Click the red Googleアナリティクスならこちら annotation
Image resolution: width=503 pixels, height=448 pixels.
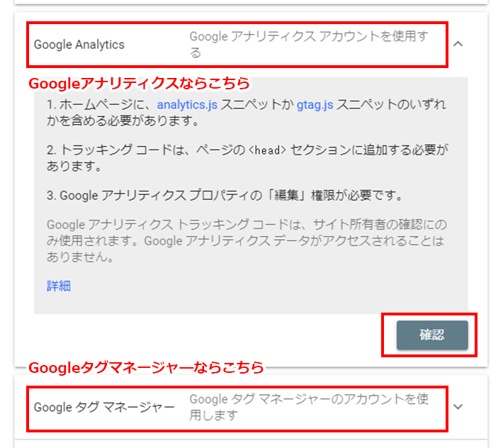tap(139, 84)
